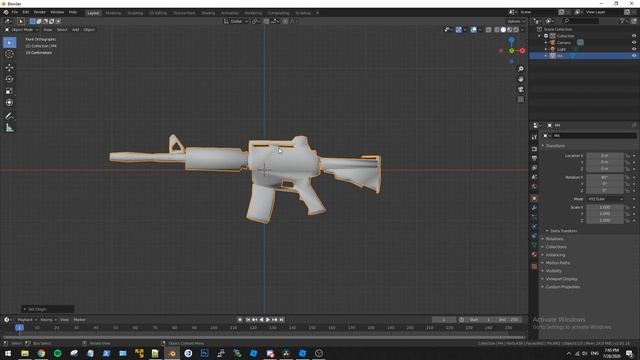The height and width of the screenshot is (360, 640).
Task: Open the Render menu
Action: point(40,13)
